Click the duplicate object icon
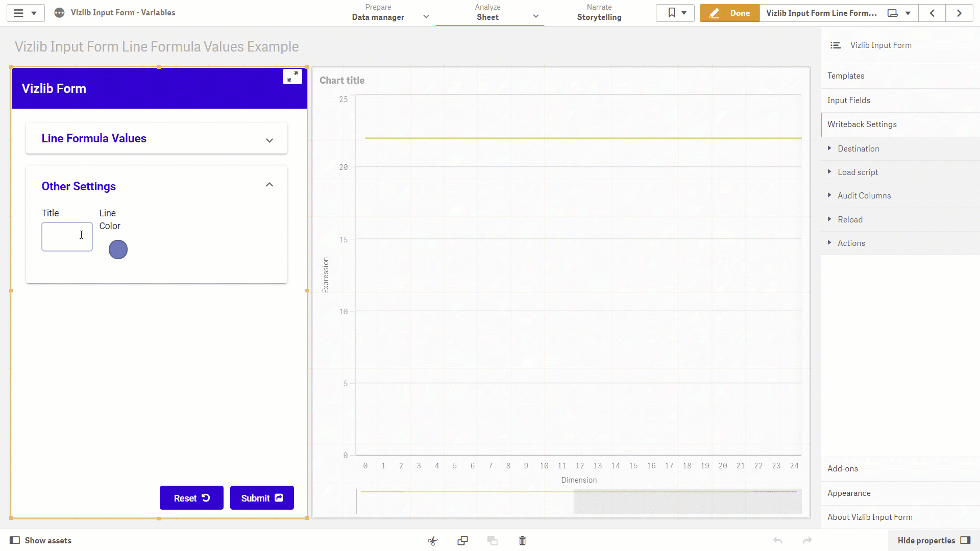 (x=463, y=541)
